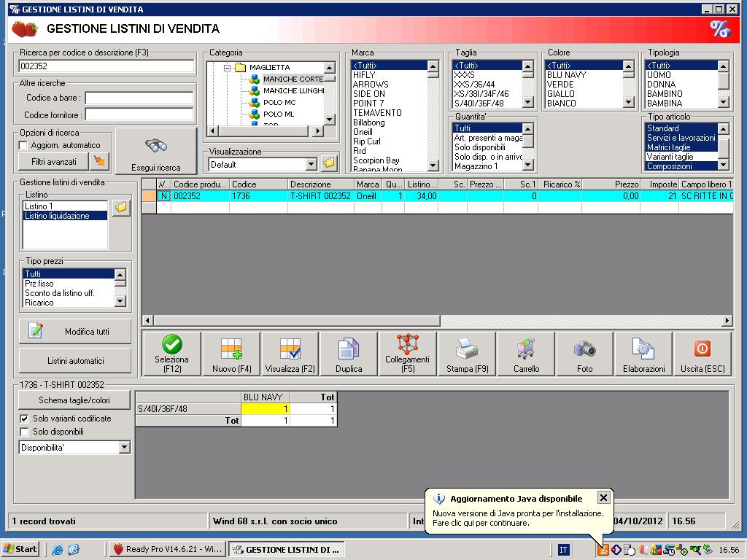Click the percent icon in the header
Image resolution: width=747 pixels, height=560 pixels.
click(x=720, y=29)
